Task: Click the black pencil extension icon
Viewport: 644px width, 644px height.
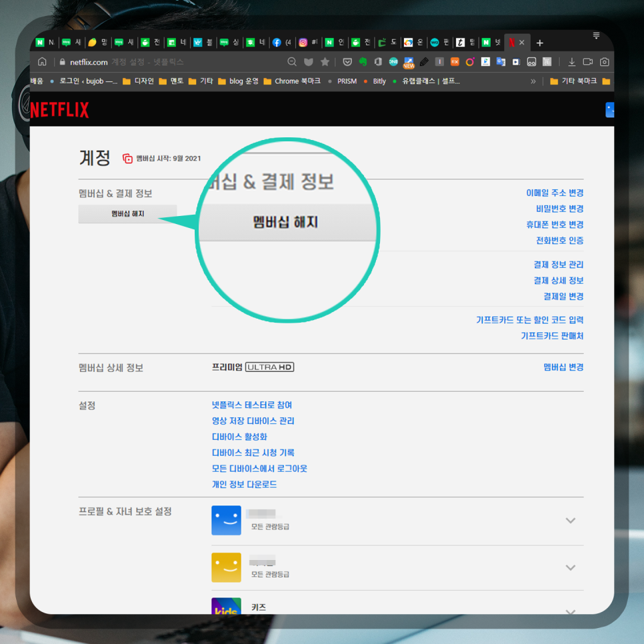Action: pyautogui.click(x=424, y=61)
